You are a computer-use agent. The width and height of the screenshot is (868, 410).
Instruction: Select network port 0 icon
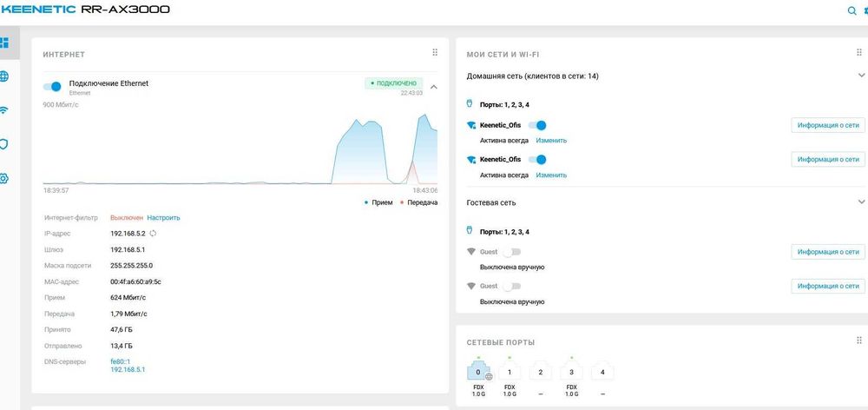coord(479,372)
